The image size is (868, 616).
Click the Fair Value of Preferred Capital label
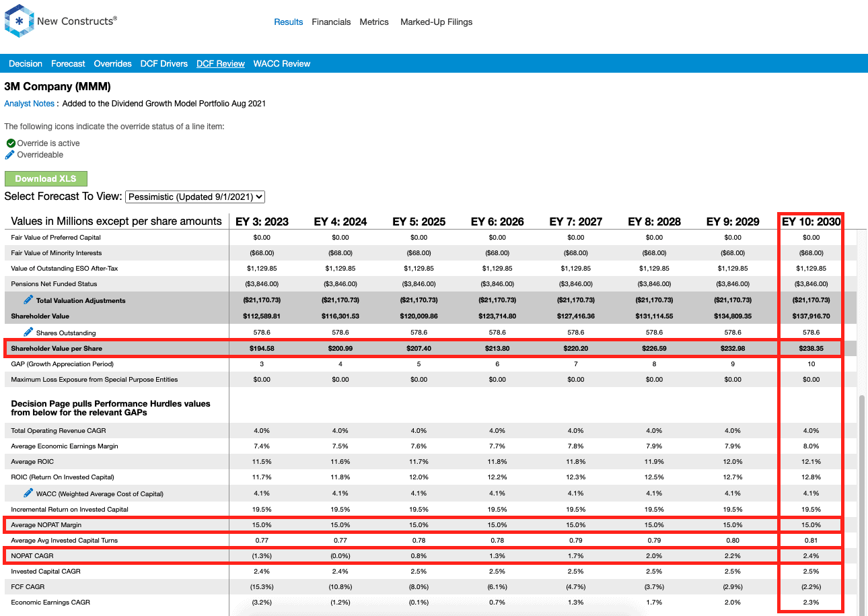click(x=56, y=238)
